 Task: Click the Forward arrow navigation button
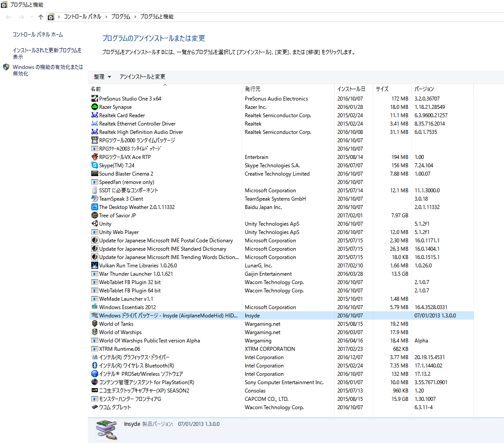(x=21, y=17)
